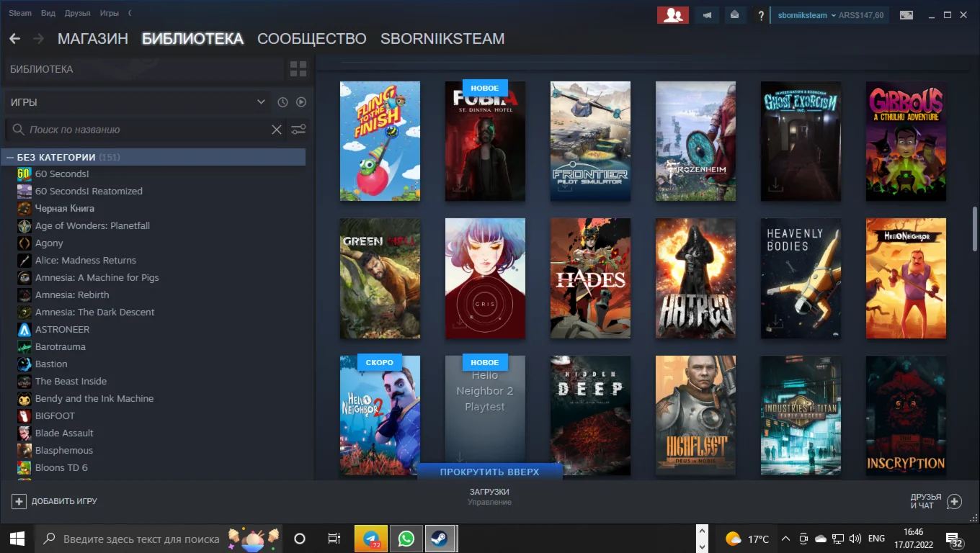980x553 pixels.
Task: Click the ПРОКРУТИТЬ ВВЕРХ button
Action: [489, 472]
